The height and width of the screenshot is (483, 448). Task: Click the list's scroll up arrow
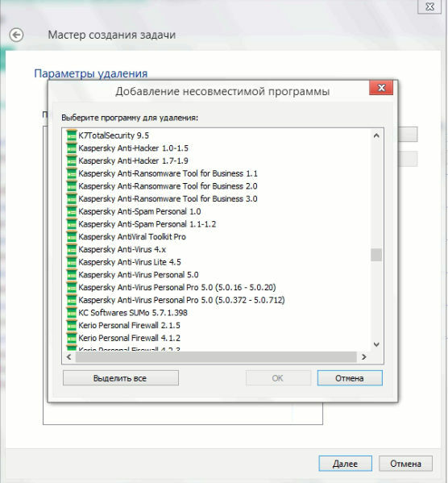coord(376,135)
